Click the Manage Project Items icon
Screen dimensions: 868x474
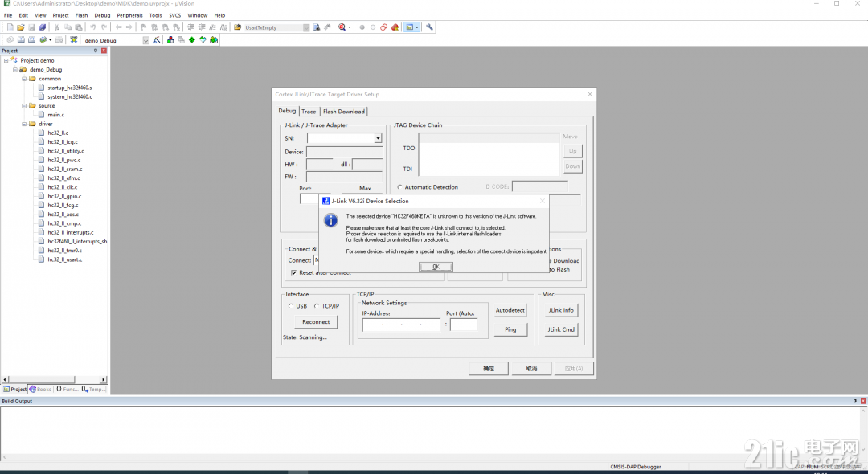[x=170, y=40]
